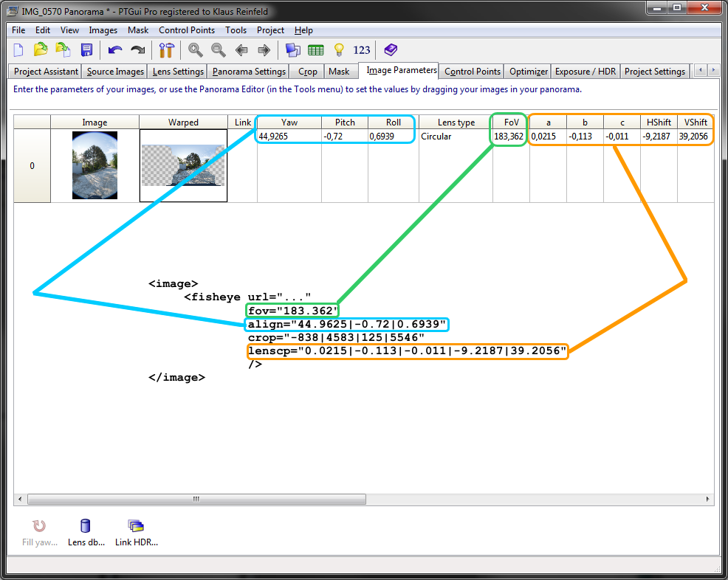This screenshot has height=580, width=728.
Task: Click the zoom in magnifier icon
Action: [196, 50]
